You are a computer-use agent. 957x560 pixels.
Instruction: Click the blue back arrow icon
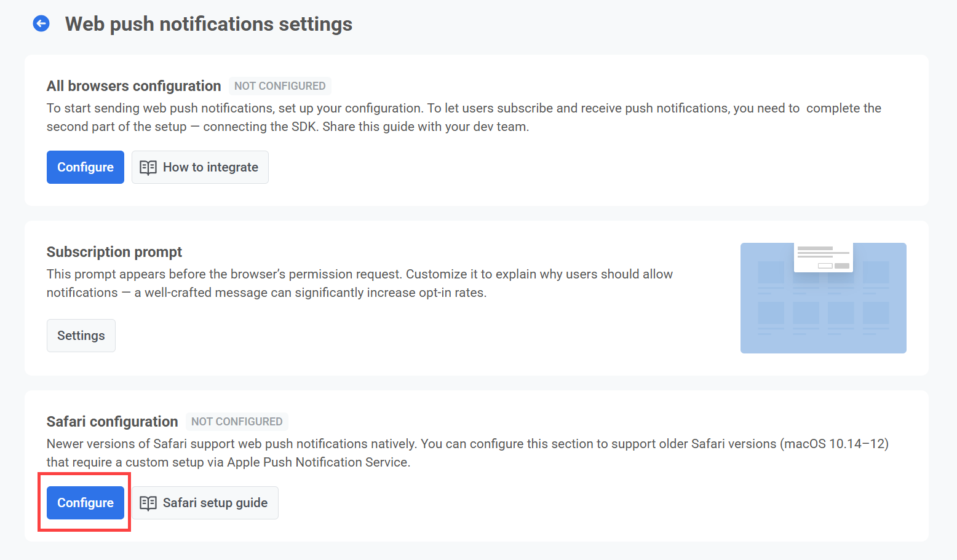[41, 24]
